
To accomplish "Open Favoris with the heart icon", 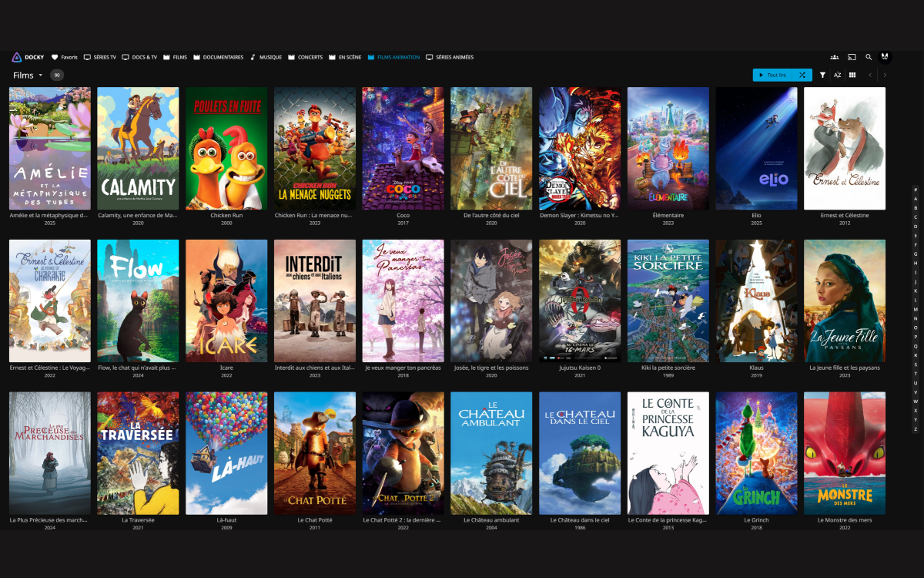I will [x=65, y=57].
